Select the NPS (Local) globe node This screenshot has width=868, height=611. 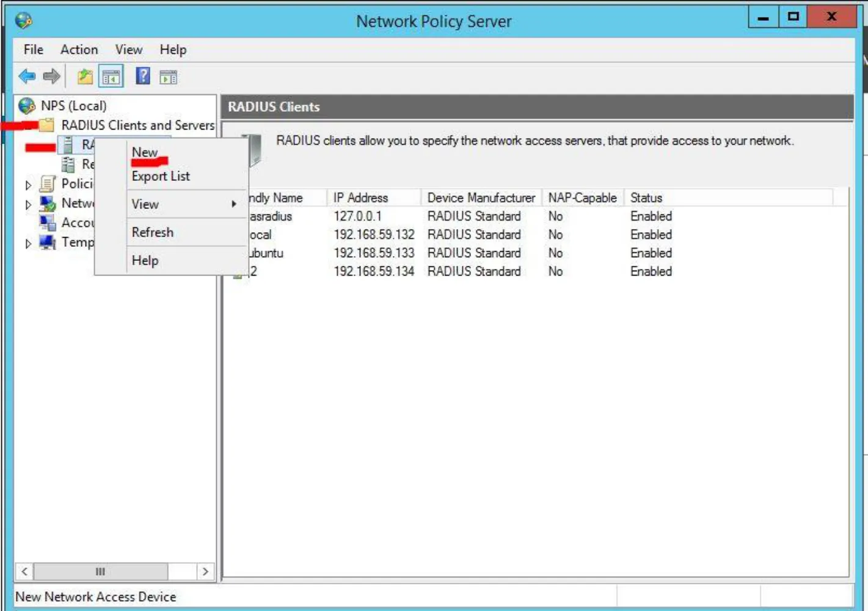[62, 106]
